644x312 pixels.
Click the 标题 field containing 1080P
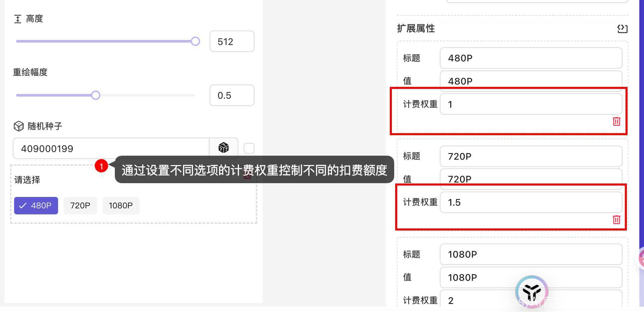pos(531,254)
